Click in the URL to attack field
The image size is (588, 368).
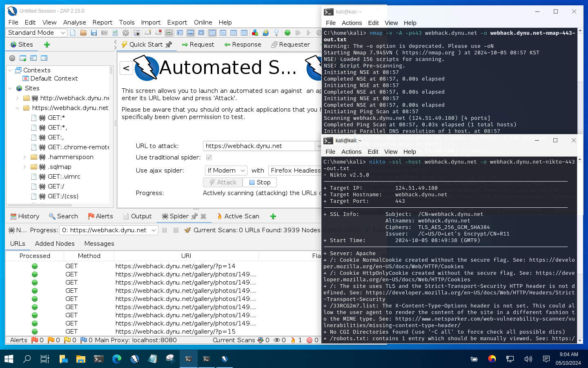tap(259, 146)
